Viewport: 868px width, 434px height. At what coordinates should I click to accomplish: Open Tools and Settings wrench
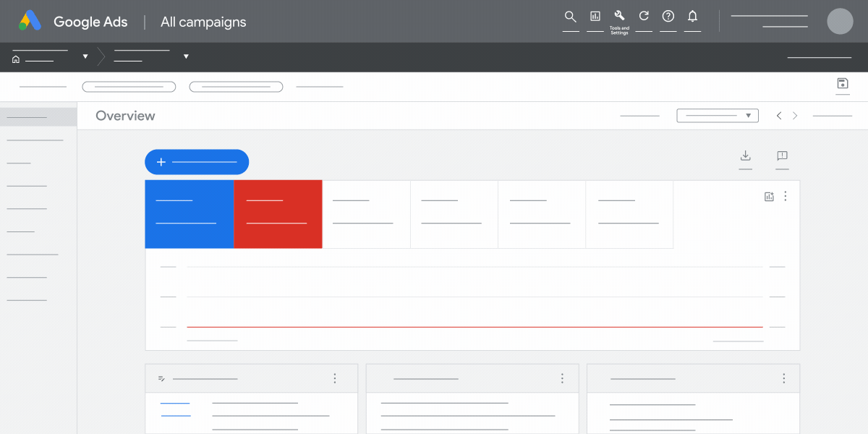[x=619, y=16]
